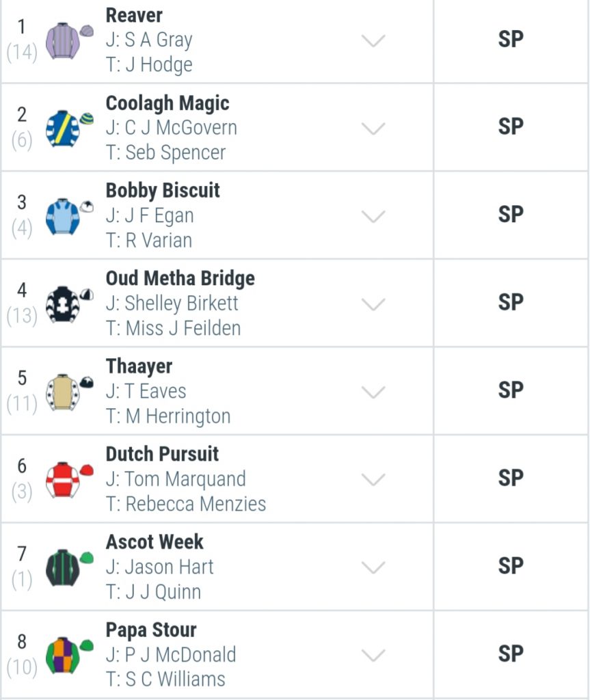Add Papa Stour SP to betslip
The image size is (590, 700).
pos(511,654)
